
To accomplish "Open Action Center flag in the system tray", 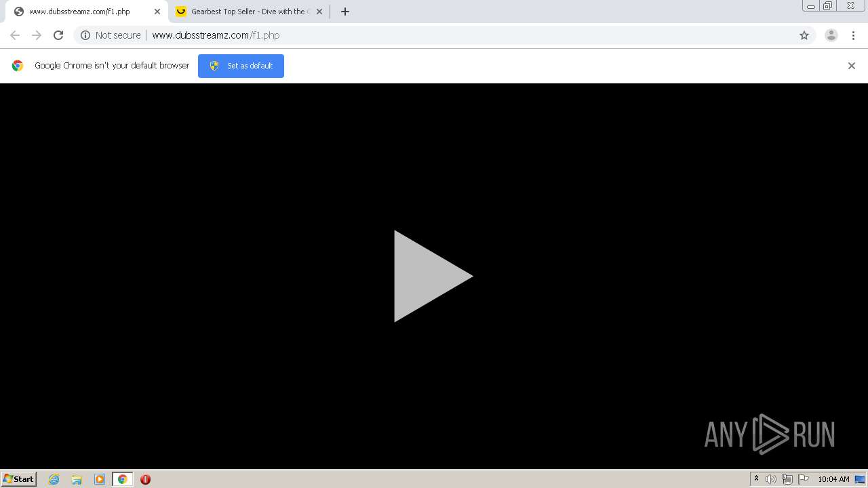I will (804, 479).
